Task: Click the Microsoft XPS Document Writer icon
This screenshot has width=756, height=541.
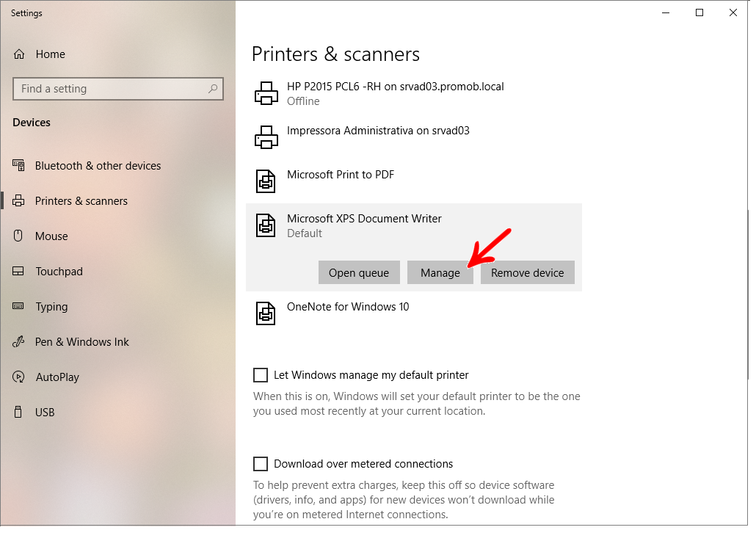Action: point(266,225)
